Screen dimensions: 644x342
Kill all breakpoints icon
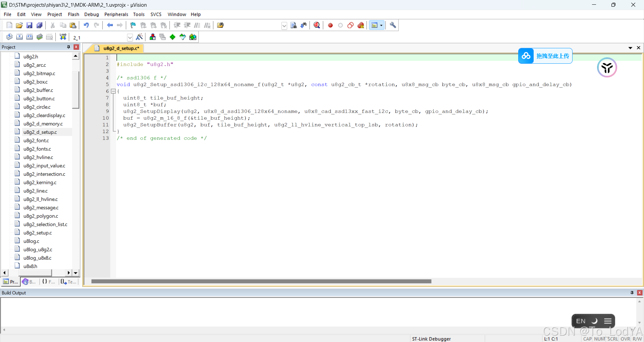(361, 25)
